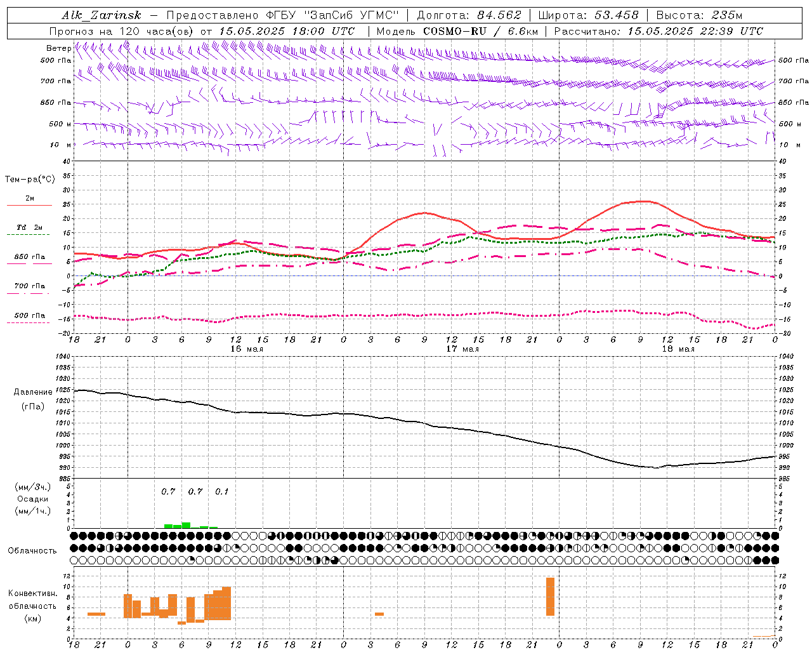Click the 'Высота: 235м' elevation text
812x650 pixels.
[x=699, y=15]
